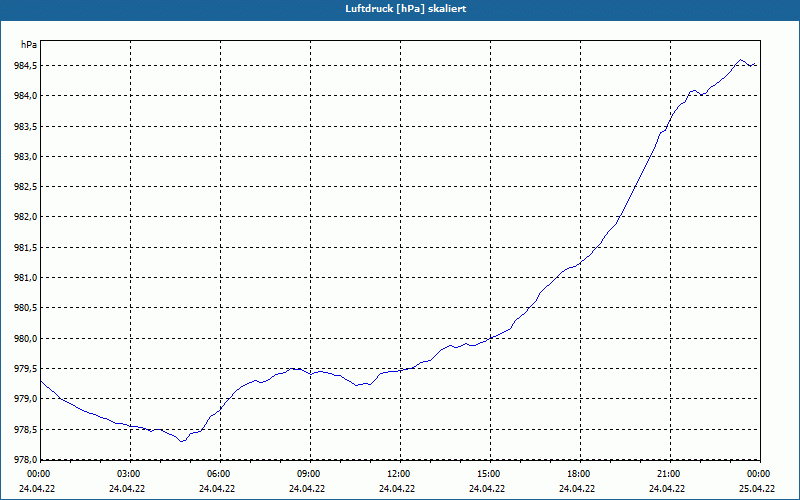Pick the 978,5 y-axis value
The width and height of the screenshot is (800, 500).
click(25, 430)
